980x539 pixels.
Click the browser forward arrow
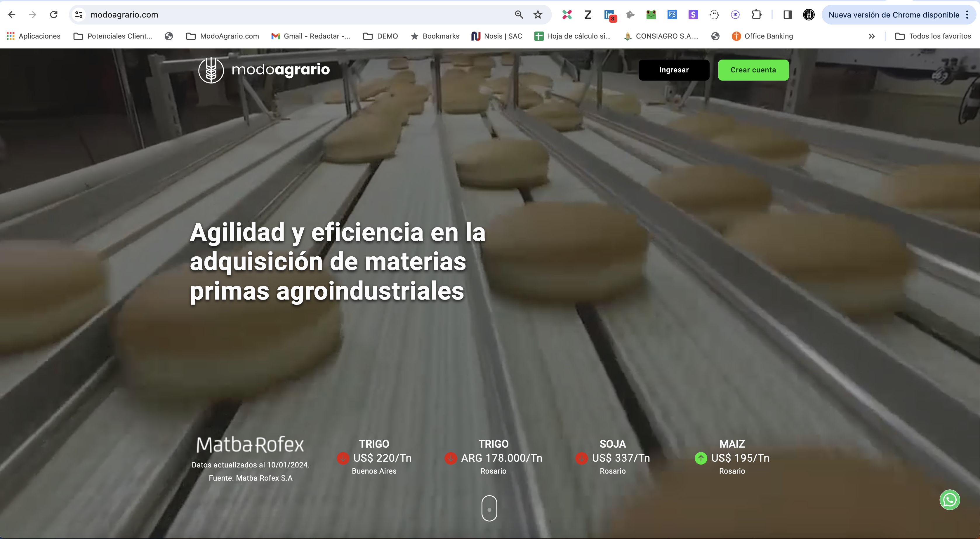coord(33,15)
